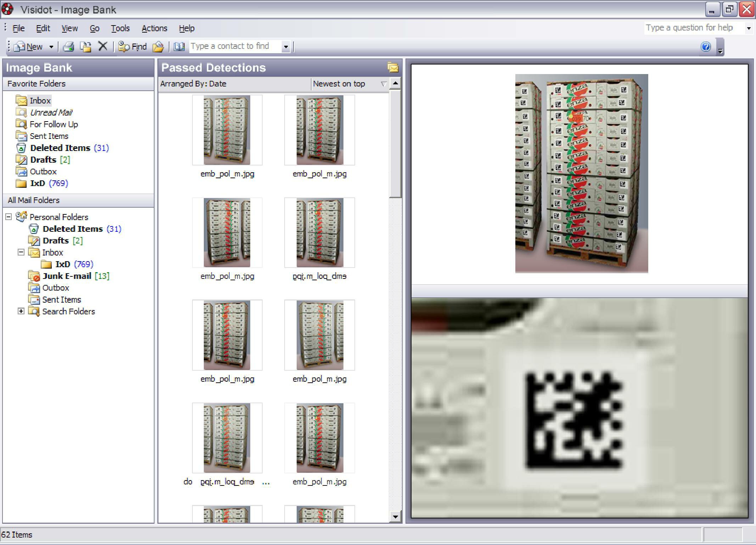Image resolution: width=756 pixels, height=545 pixels.
Task: Click the Move to Folder toolbar icon
Action: tap(85, 46)
